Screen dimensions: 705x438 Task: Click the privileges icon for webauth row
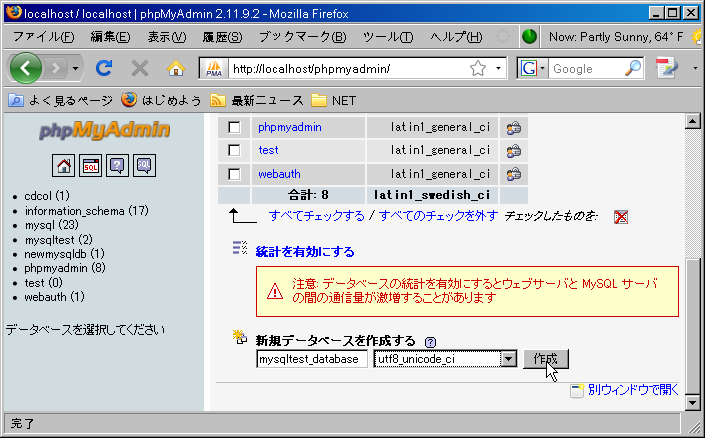click(x=513, y=173)
